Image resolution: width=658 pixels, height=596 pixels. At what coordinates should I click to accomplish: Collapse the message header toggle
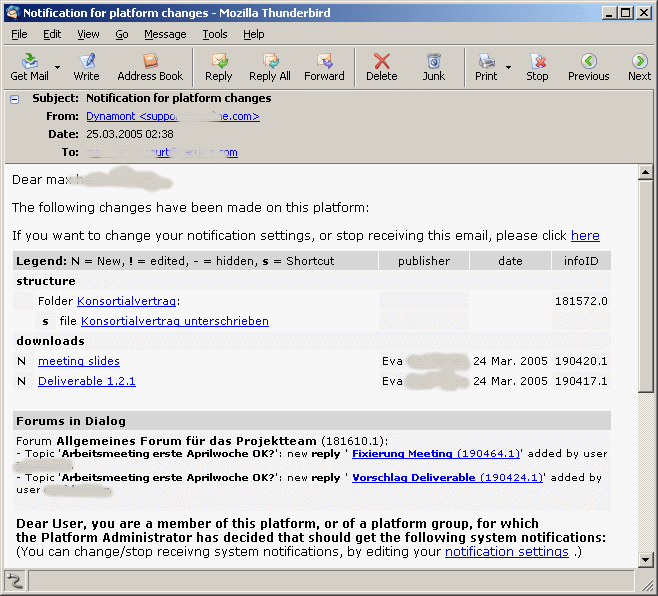15,99
